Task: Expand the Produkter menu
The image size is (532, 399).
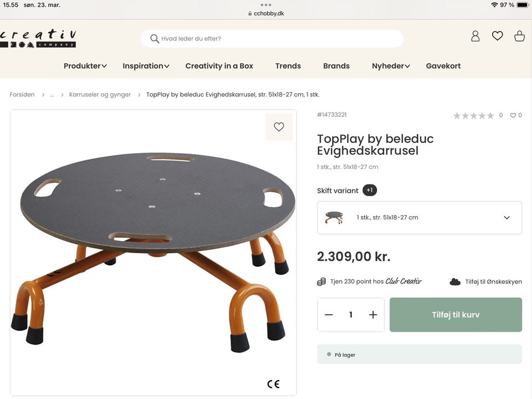Action: pos(85,66)
